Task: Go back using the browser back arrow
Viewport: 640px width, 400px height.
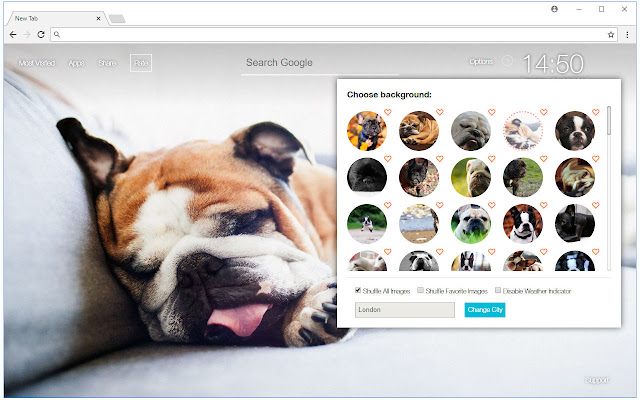Action: (x=13, y=35)
